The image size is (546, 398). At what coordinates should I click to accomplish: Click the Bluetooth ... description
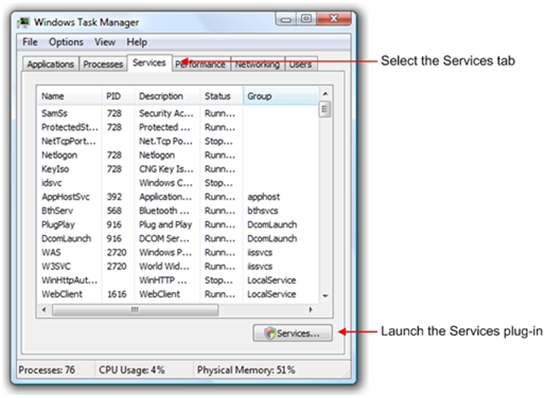click(164, 211)
